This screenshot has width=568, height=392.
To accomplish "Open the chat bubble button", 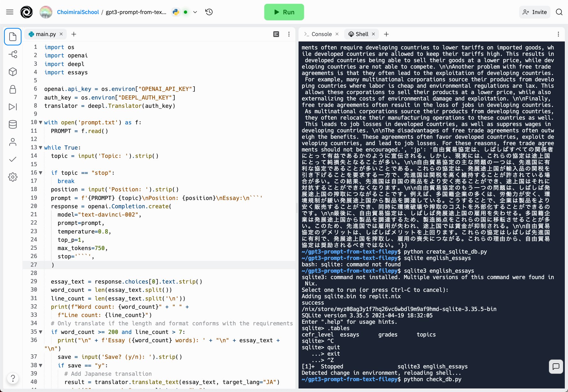I will click(556, 367).
